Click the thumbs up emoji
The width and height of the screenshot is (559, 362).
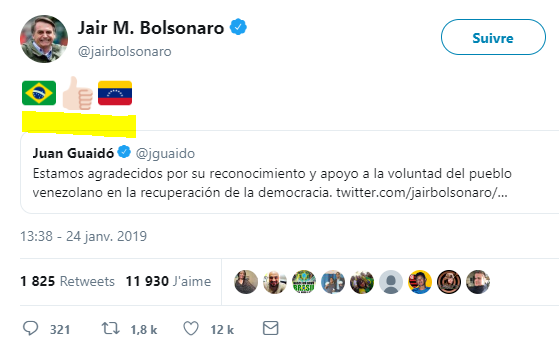pyautogui.click(x=77, y=93)
